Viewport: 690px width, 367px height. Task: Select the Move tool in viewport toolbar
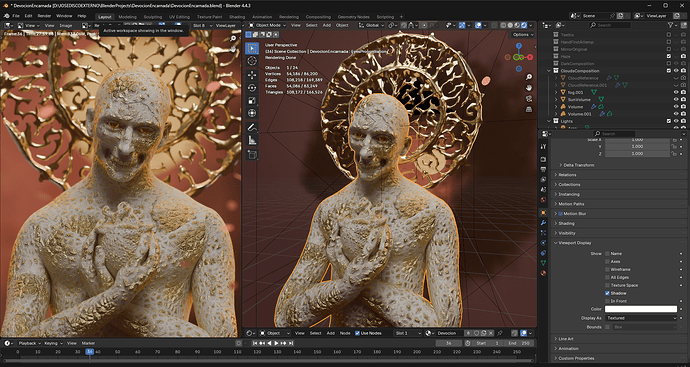tap(252, 75)
